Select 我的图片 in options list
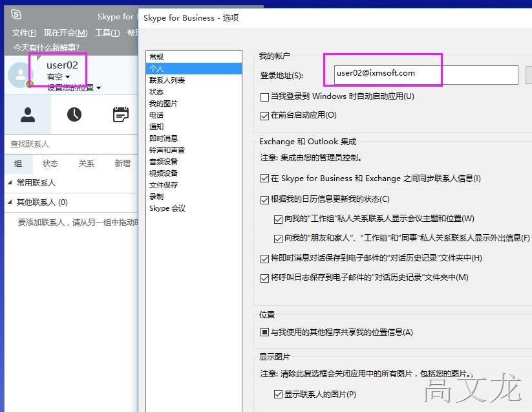This screenshot has height=412, width=532. pos(194,103)
